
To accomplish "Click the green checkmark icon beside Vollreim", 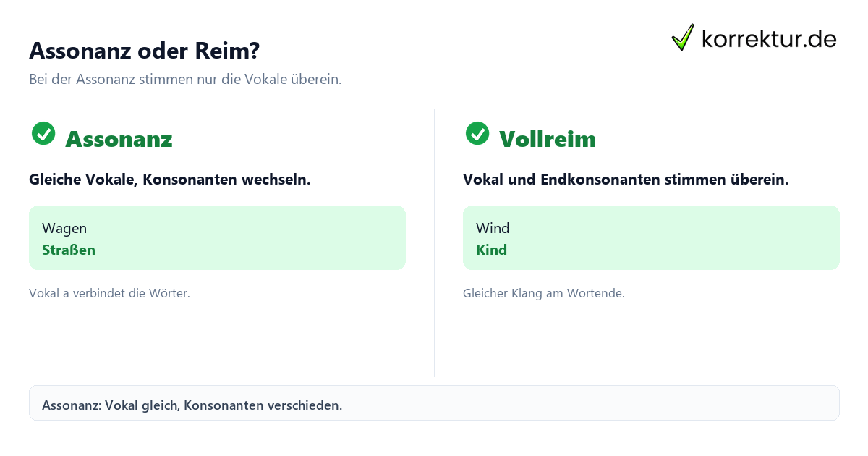I will tap(477, 133).
